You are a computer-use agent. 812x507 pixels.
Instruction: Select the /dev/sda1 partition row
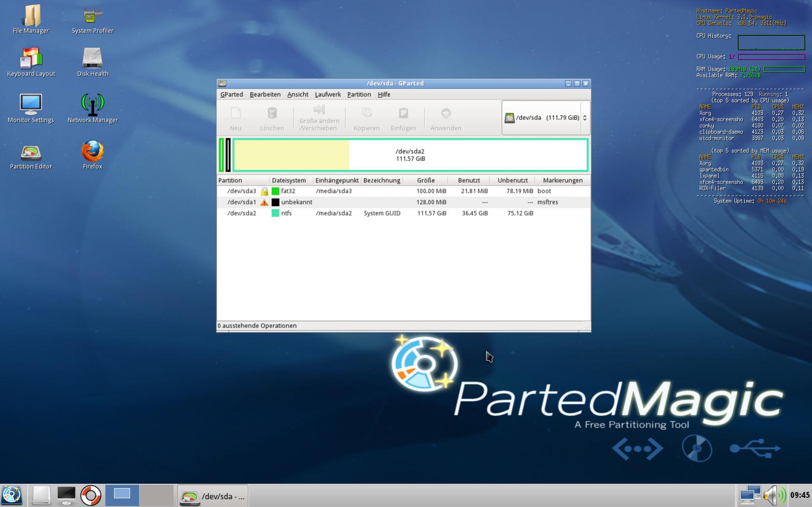click(x=403, y=202)
